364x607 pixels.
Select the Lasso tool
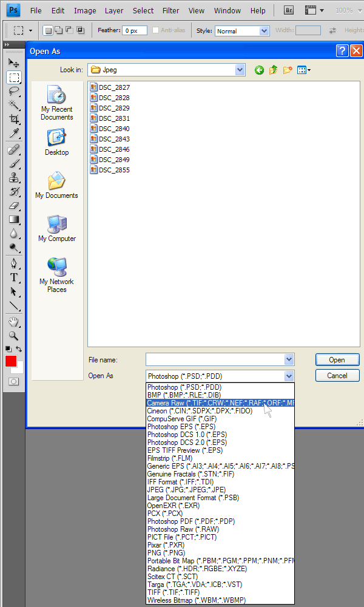coord(14,92)
